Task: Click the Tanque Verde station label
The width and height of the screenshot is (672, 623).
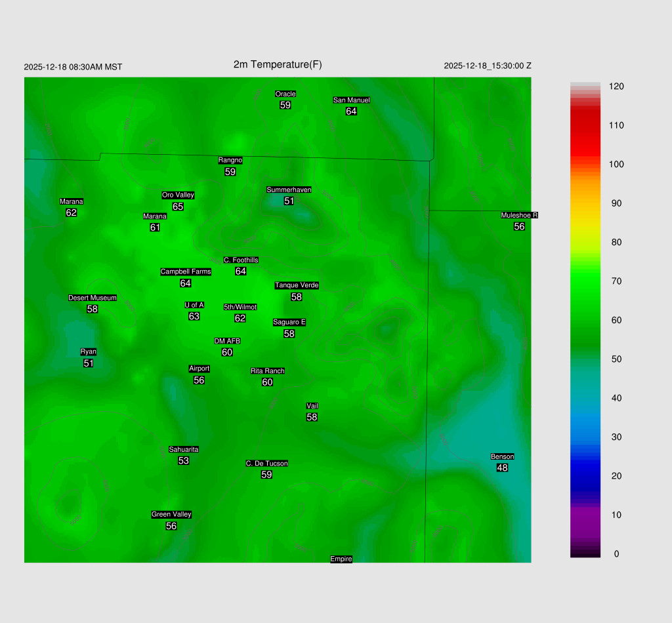Action: pyautogui.click(x=297, y=285)
